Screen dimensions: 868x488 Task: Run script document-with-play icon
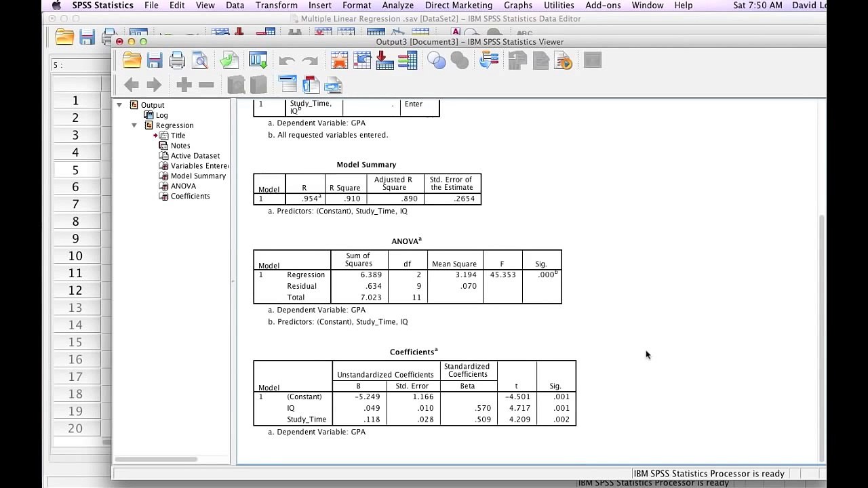click(x=564, y=61)
